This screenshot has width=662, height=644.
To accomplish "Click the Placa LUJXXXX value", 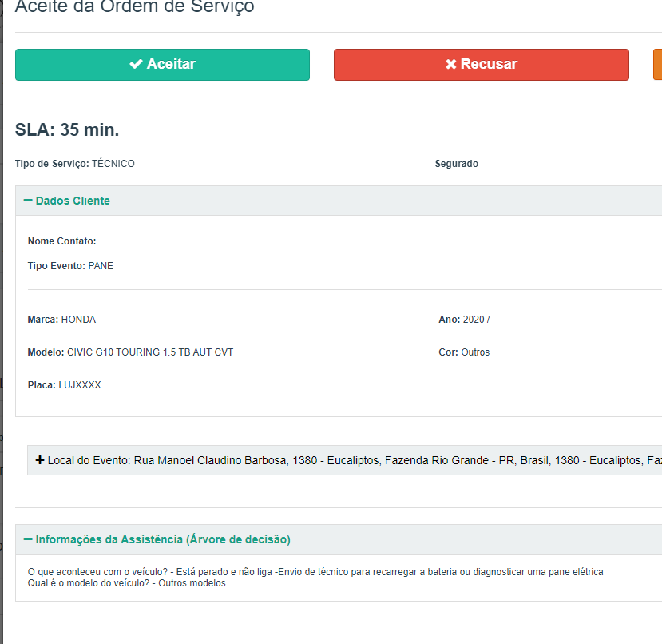I will [x=80, y=385].
